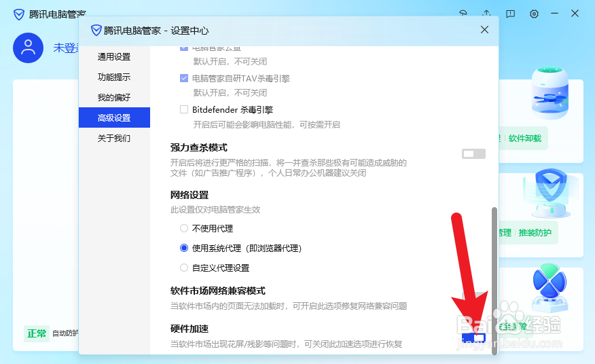This screenshot has width=595, height=364.
Task: Go to the 我的偏好 tab
Action: (114, 98)
